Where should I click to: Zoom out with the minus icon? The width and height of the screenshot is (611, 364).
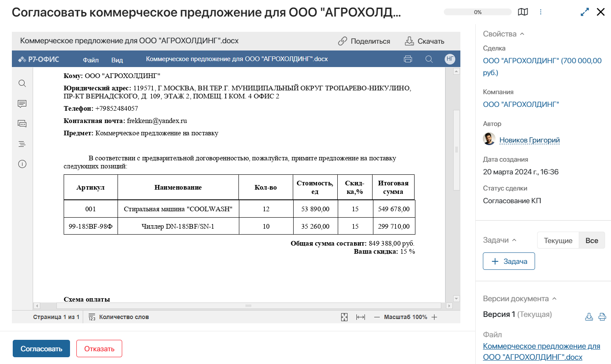pyautogui.click(x=377, y=317)
